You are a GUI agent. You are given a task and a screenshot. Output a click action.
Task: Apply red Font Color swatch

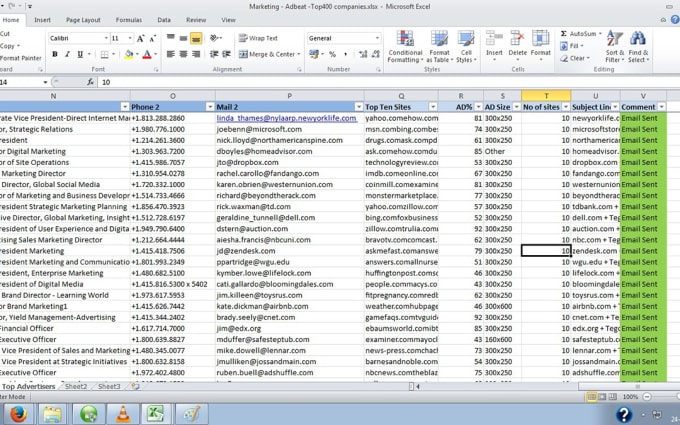click(147, 54)
